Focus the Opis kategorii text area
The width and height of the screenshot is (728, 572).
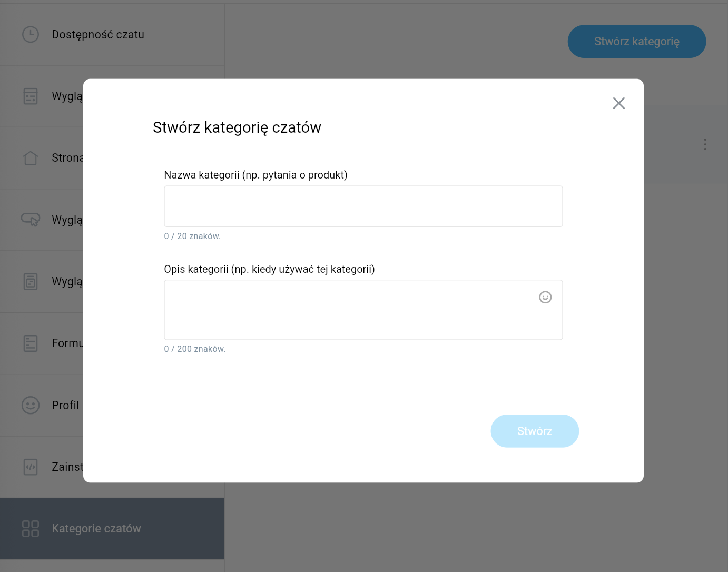(x=348, y=310)
